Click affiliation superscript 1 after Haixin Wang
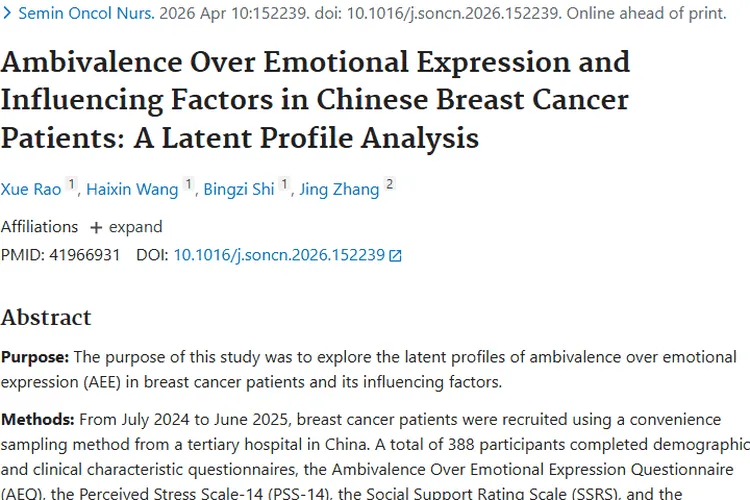Image resolution: width=750 pixels, height=500 pixels. click(189, 185)
